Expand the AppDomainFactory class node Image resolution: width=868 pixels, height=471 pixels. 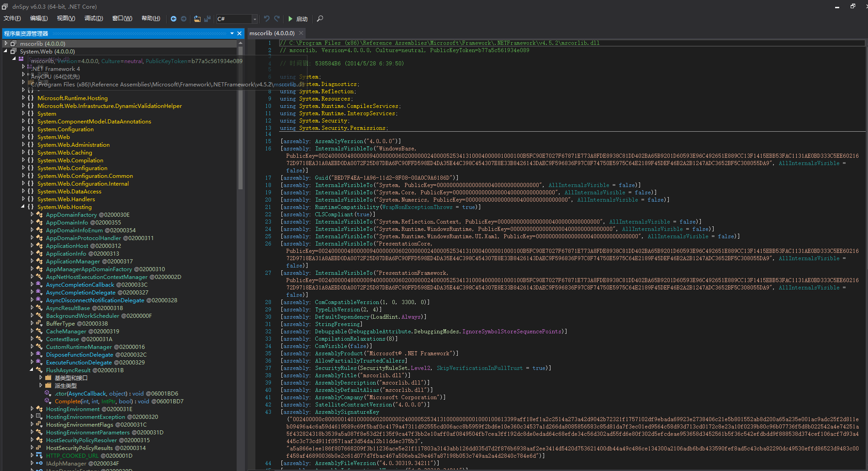click(x=32, y=214)
